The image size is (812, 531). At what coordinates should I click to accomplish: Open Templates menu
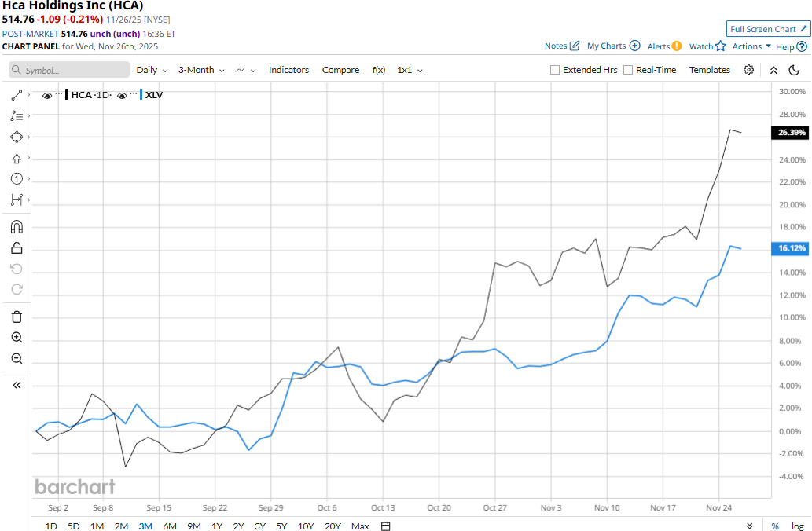pos(710,70)
